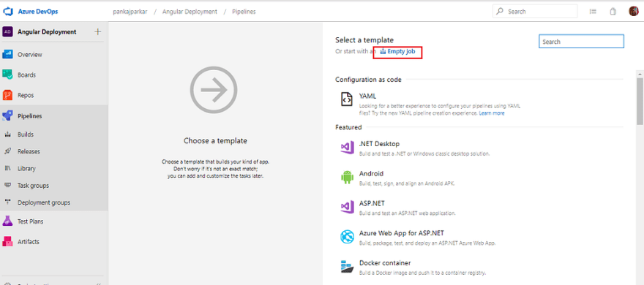Screen dimensions: 644x285
Task: Click the Azure DevOps logo icon
Action: (8, 12)
